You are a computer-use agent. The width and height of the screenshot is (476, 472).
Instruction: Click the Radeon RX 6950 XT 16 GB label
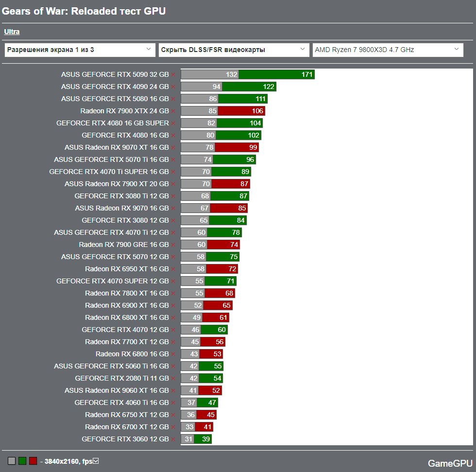(x=127, y=269)
